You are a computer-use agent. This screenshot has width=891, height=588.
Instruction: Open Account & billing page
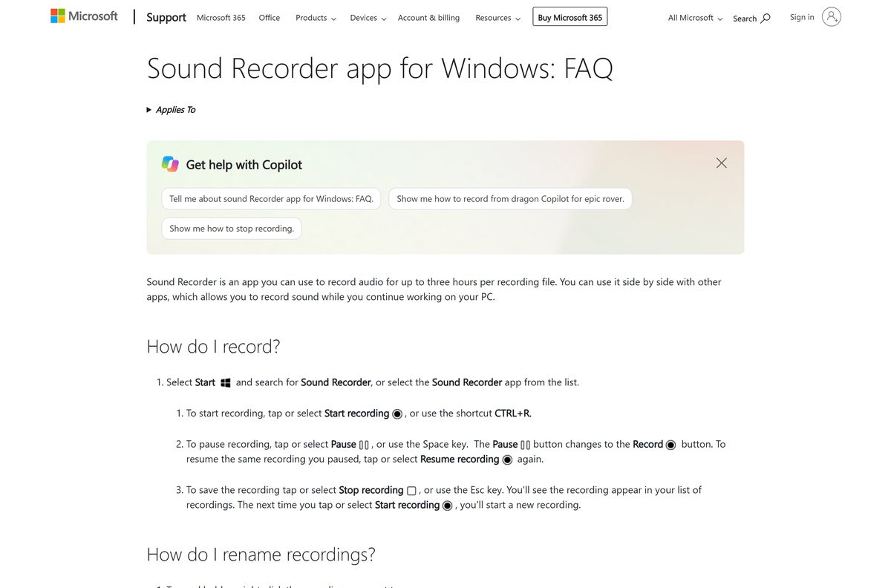[428, 18]
